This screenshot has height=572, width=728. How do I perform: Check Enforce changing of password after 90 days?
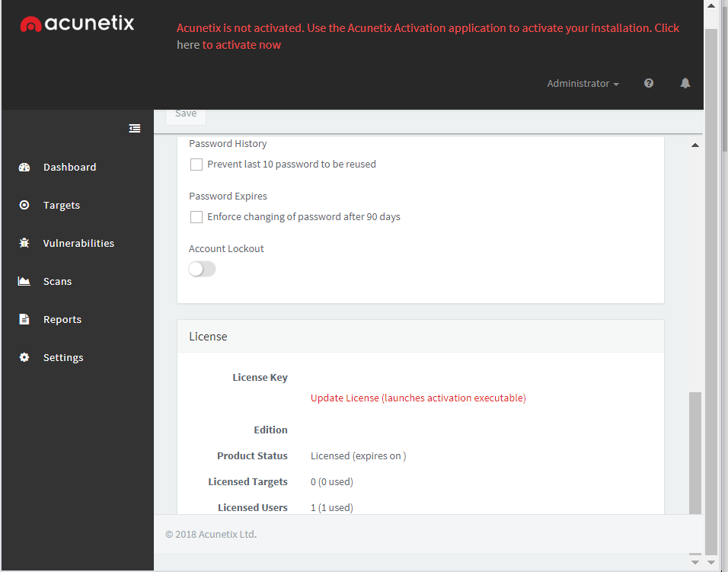pos(196,217)
